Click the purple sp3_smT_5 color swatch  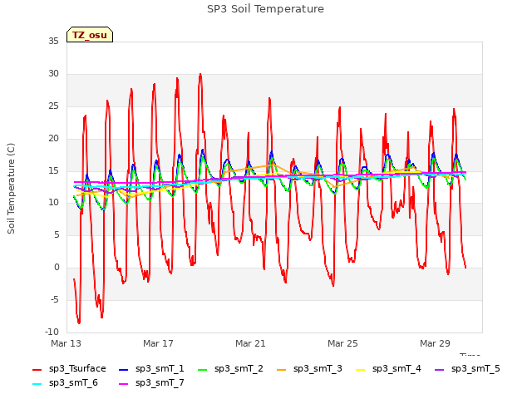click(x=440, y=369)
